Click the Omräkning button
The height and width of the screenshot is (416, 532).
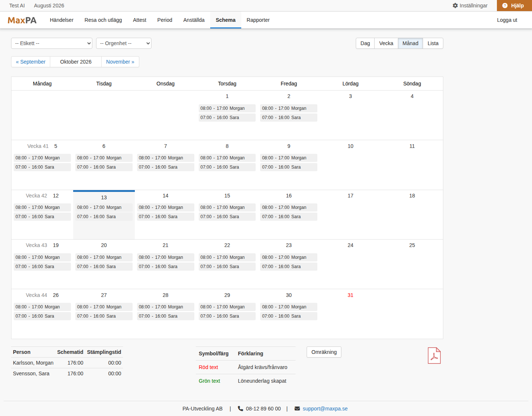[x=324, y=352]
